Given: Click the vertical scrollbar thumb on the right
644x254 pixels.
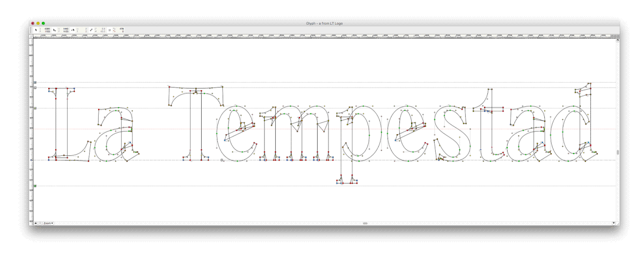Looking at the screenshot, I should [x=618, y=152].
